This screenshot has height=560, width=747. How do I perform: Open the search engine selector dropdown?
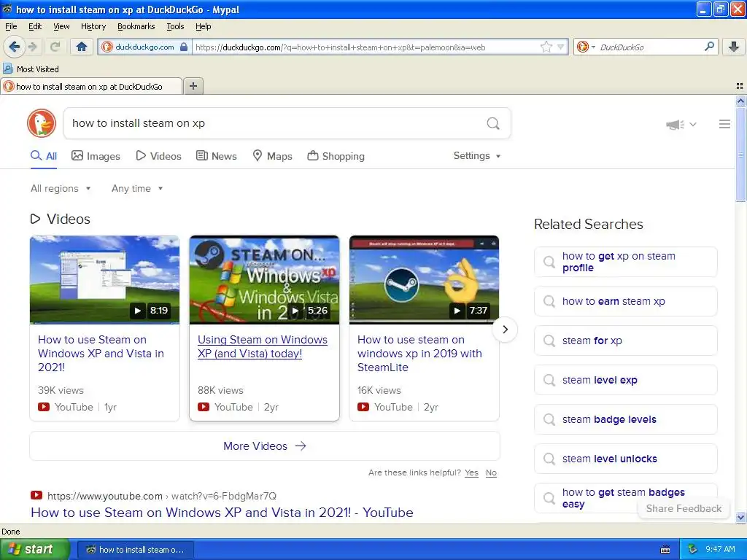[x=586, y=47]
